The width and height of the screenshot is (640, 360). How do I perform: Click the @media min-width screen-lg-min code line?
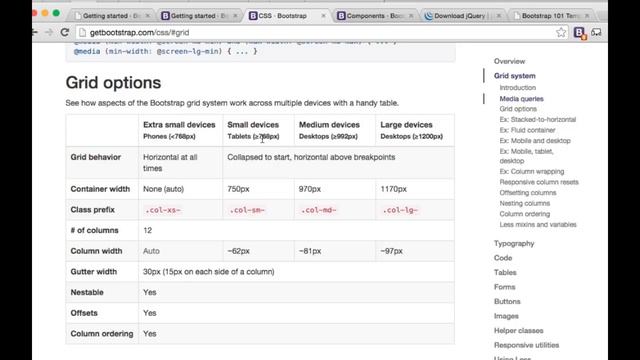pyautogui.click(x=165, y=51)
